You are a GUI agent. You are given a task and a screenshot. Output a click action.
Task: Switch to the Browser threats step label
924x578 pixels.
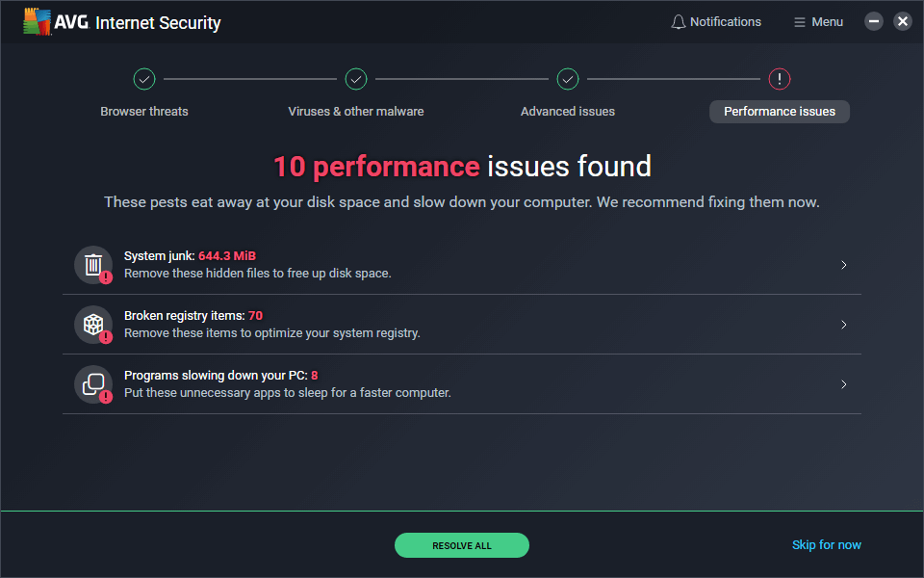pyautogui.click(x=144, y=112)
